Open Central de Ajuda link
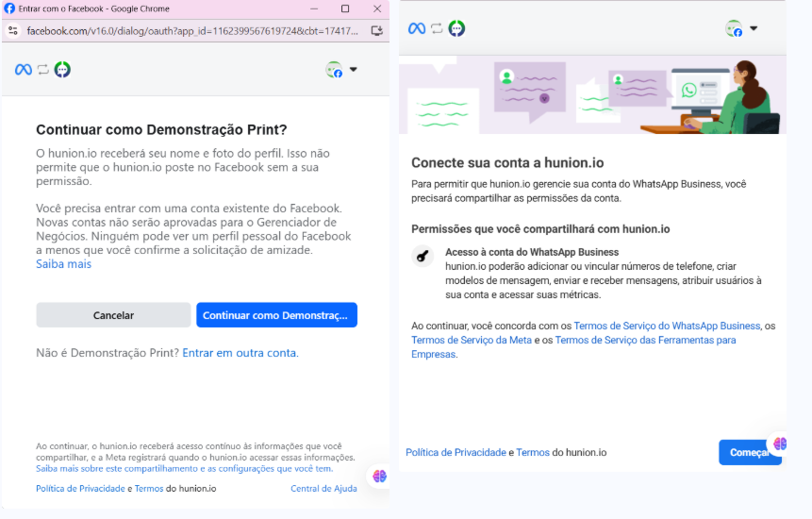The image size is (812, 519). [x=323, y=489]
